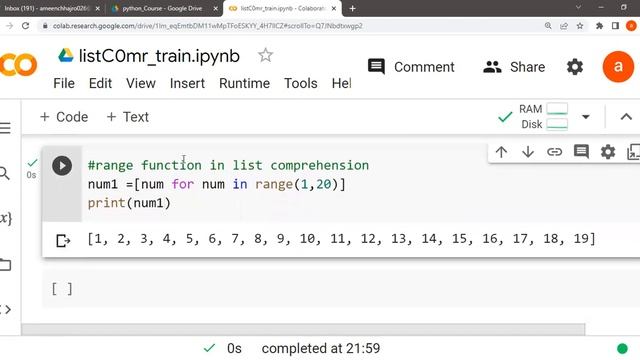Open the Help menu
This screenshot has width=640, height=360.
point(341,83)
